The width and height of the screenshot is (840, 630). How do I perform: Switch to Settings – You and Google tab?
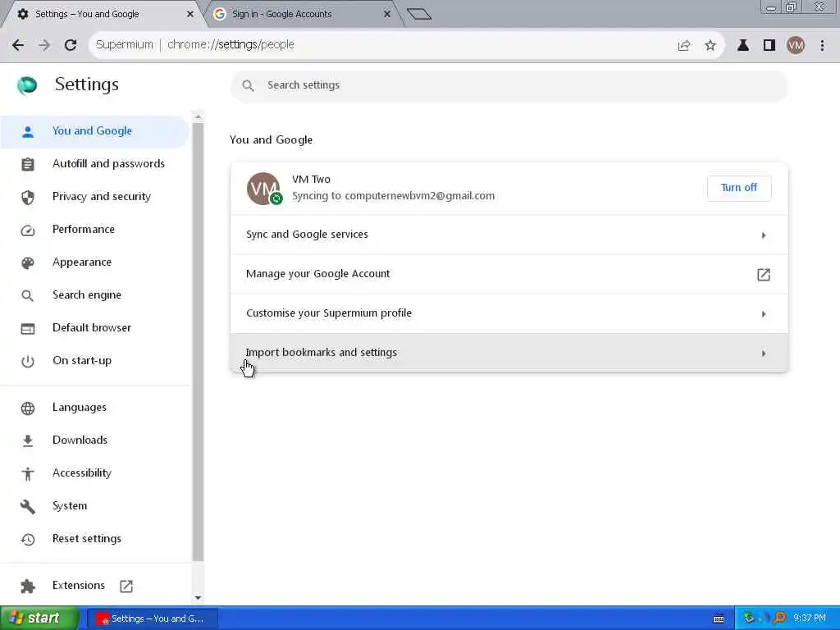pyautogui.click(x=102, y=14)
